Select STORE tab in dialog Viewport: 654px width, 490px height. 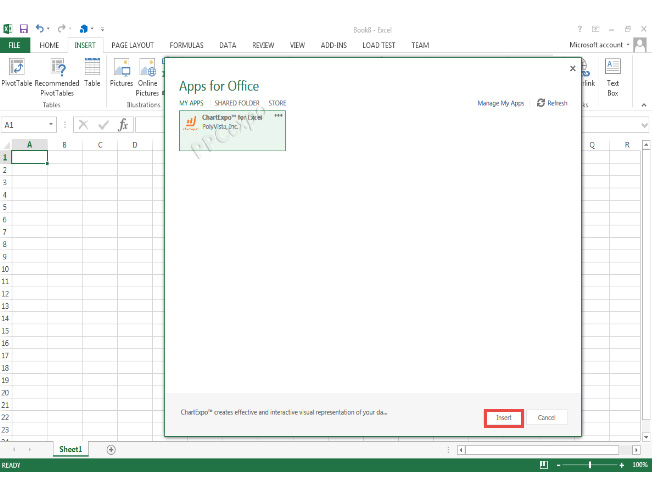[x=277, y=103]
